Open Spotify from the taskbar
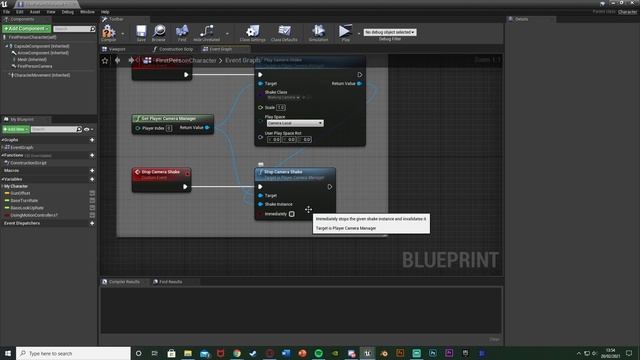Image resolution: width=640 pixels, height=360 pixels. click(x=318, y=353)
